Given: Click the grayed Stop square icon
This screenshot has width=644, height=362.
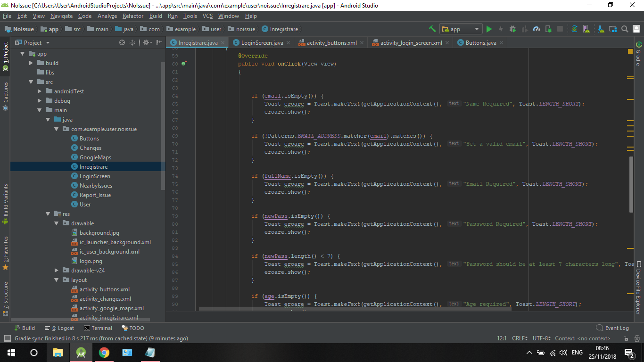Looking at the screenshot, I should pos(560,29).
